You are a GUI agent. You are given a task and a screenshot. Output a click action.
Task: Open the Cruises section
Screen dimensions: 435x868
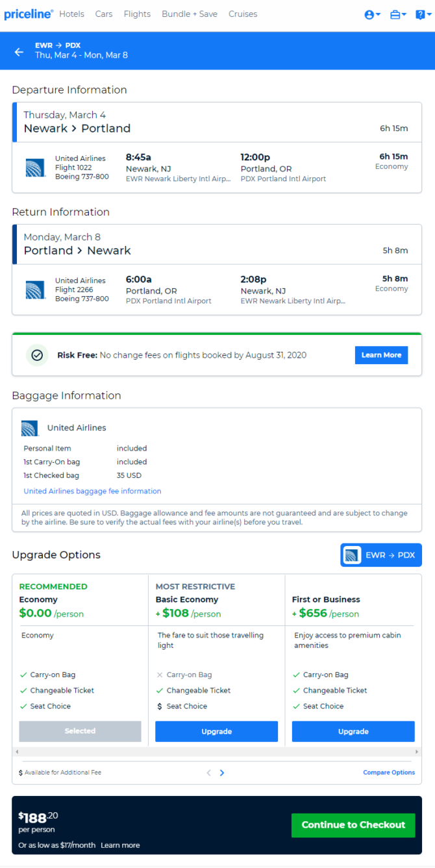point(243,14)
